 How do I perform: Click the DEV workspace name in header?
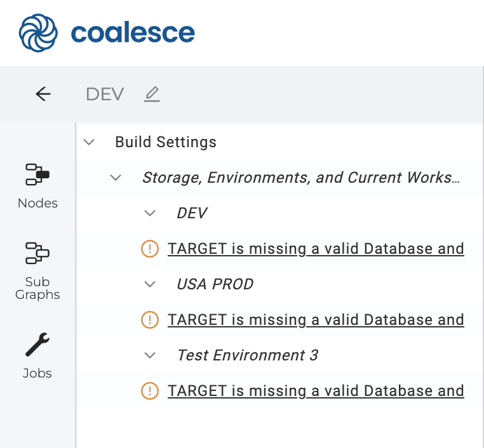[x=105, y=95]
